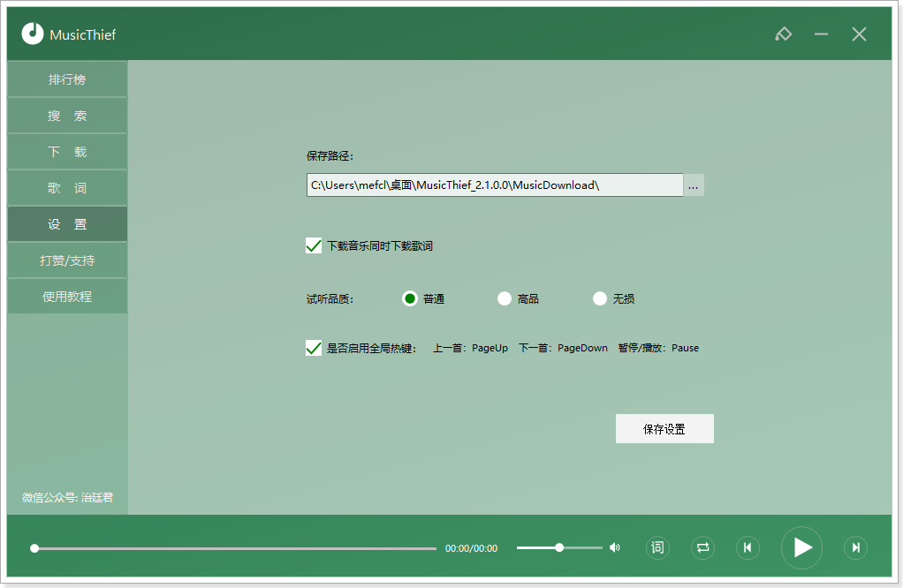Browse for folder with the ... button
The image size is (903, 588).
pyautogui.click(x=694, y=185)
